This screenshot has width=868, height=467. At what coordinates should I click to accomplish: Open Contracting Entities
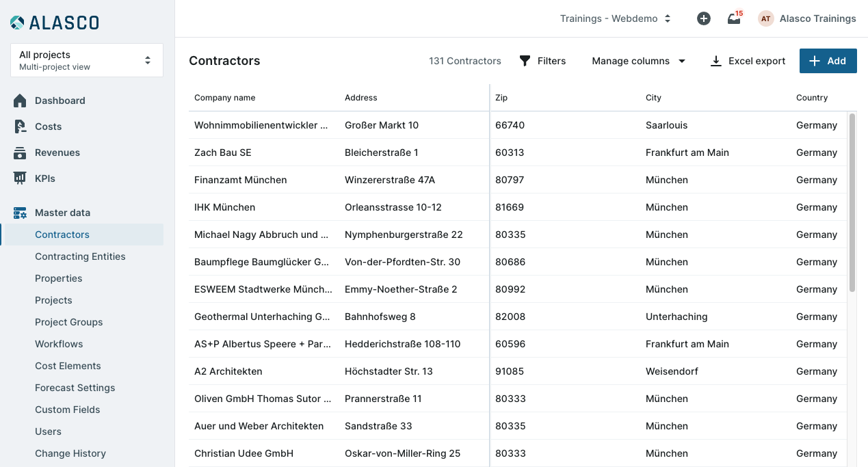80,256
